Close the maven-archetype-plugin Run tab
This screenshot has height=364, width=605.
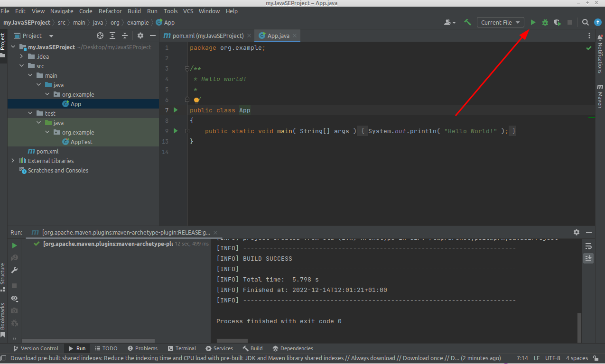(x=215, y=232)
